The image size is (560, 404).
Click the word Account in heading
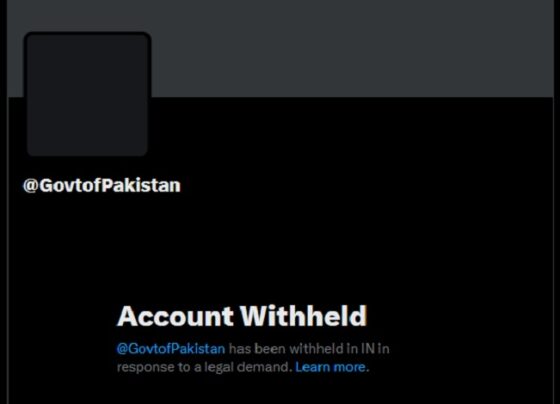pos(175,316)
